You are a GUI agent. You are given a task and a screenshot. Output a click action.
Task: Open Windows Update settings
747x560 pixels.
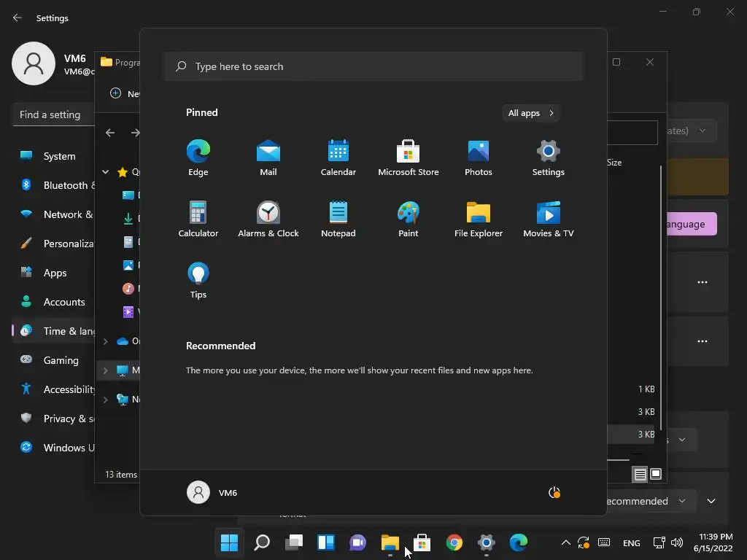(53, 448)
